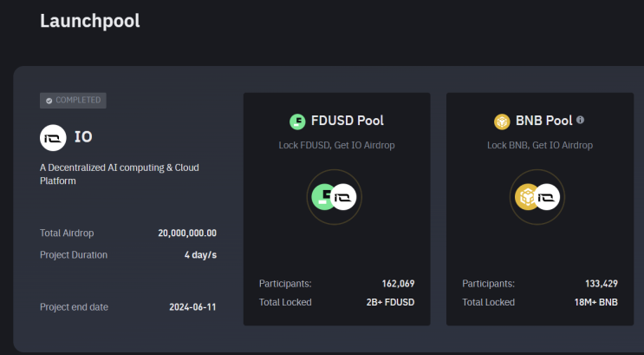Image resolution: width=644 pixels, height=355 pixels.
Task: Click Participants label in BNB Pool card
Action: coord(488,284)
